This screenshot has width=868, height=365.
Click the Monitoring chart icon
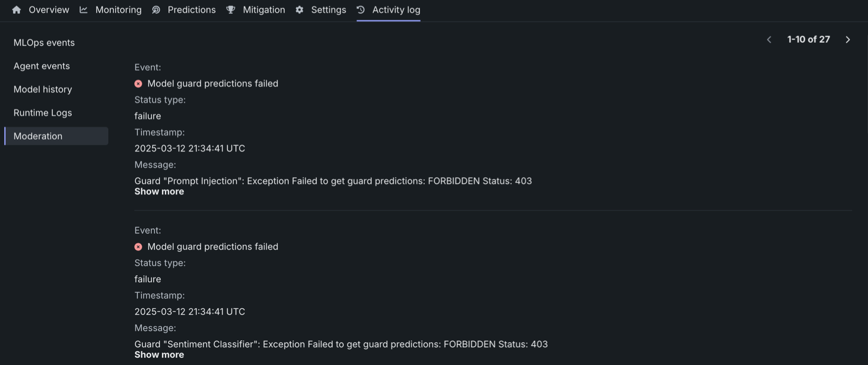coord(84,10)
